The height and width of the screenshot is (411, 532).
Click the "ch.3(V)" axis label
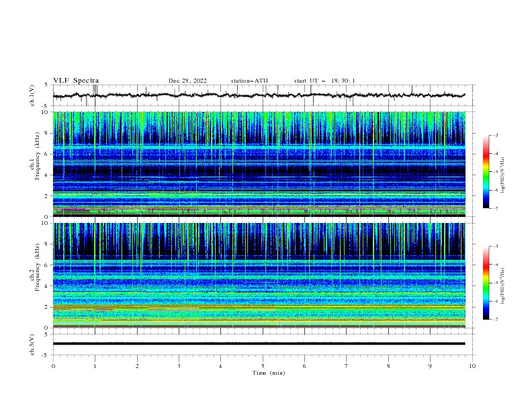tap(32, 345)
